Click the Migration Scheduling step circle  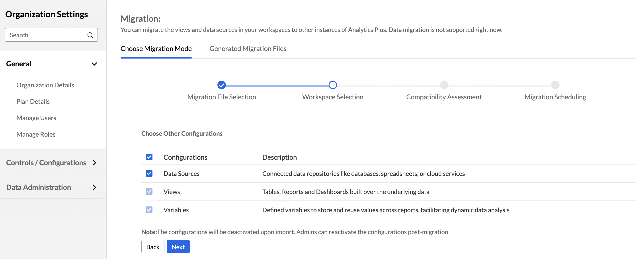(555, 85)
